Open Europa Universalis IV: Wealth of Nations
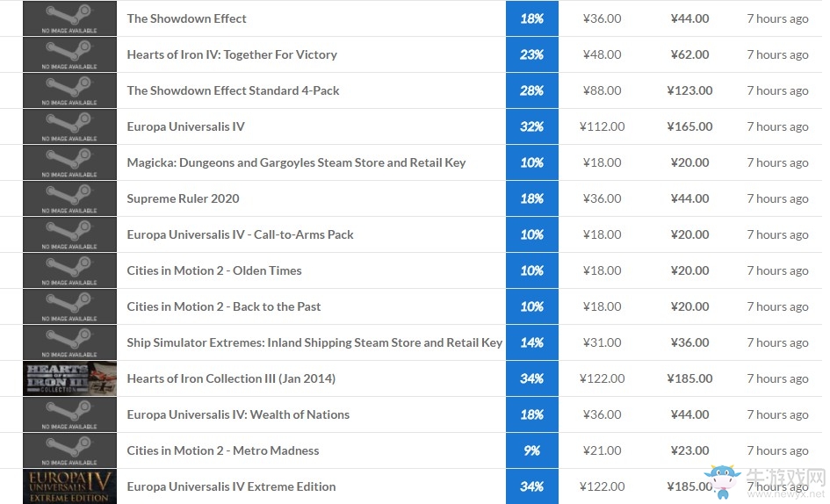 [x=238, y=414]
